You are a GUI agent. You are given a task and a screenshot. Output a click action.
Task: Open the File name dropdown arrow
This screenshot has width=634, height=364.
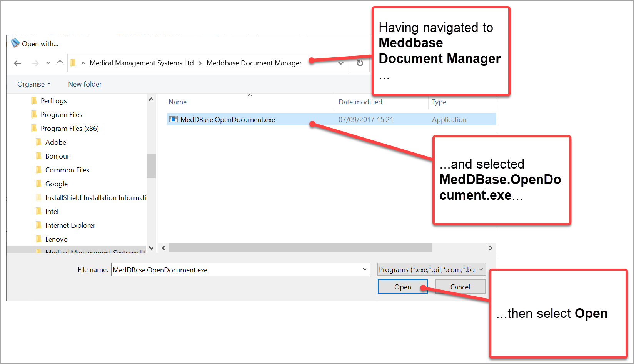coord(365,270)
